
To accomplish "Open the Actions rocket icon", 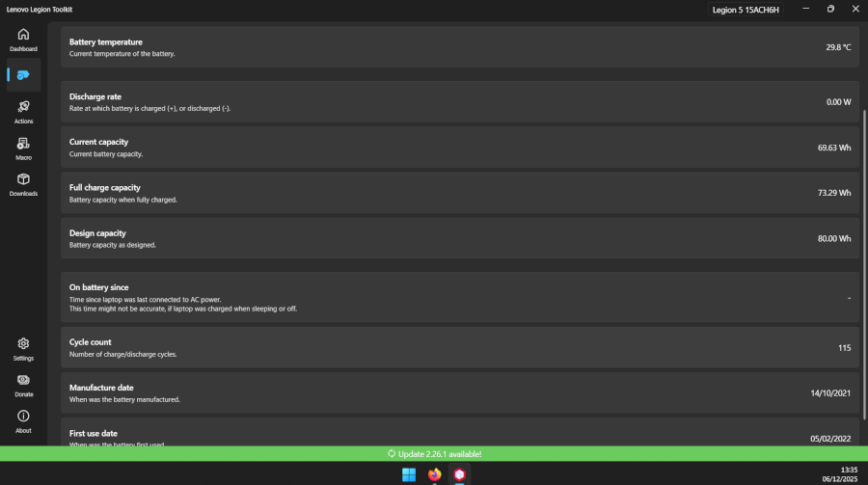I will pyautogui.click(x=23, y=112).
